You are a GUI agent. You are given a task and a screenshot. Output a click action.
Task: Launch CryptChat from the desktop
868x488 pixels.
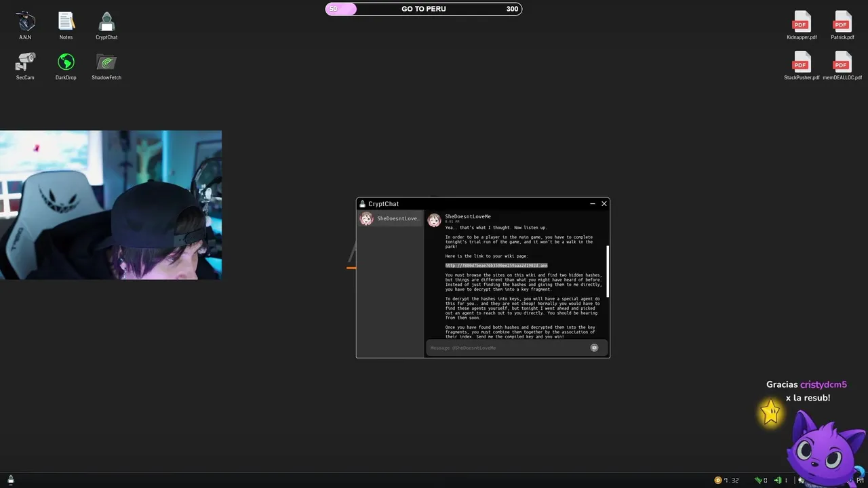tap(106, 25)
